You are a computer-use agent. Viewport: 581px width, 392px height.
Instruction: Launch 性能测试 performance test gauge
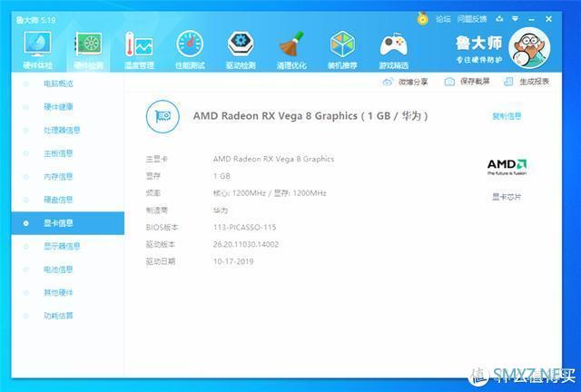pos(190,50)
